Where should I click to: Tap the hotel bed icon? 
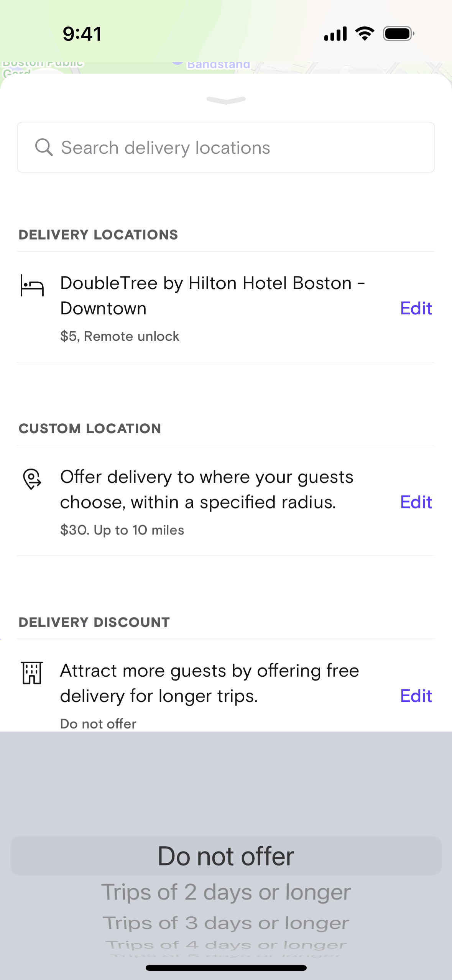click(32, 286)
